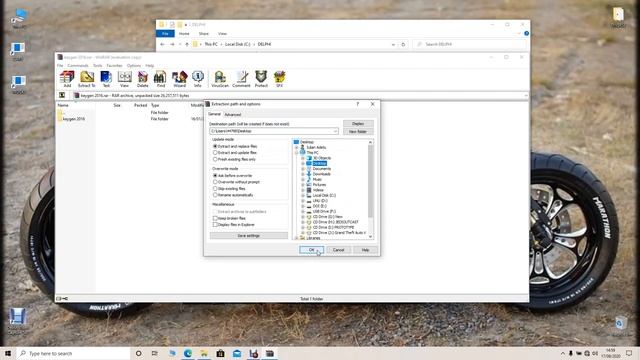Viewport: 640px width, 360px height.
Task: Open the Commands menu in WinRAR
Action: tap(78, 65)
